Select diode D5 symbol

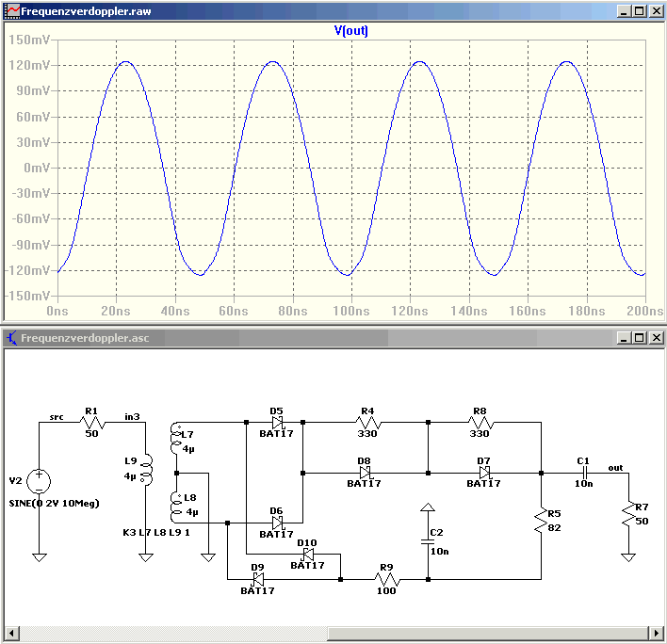click(x=277, y=423)
